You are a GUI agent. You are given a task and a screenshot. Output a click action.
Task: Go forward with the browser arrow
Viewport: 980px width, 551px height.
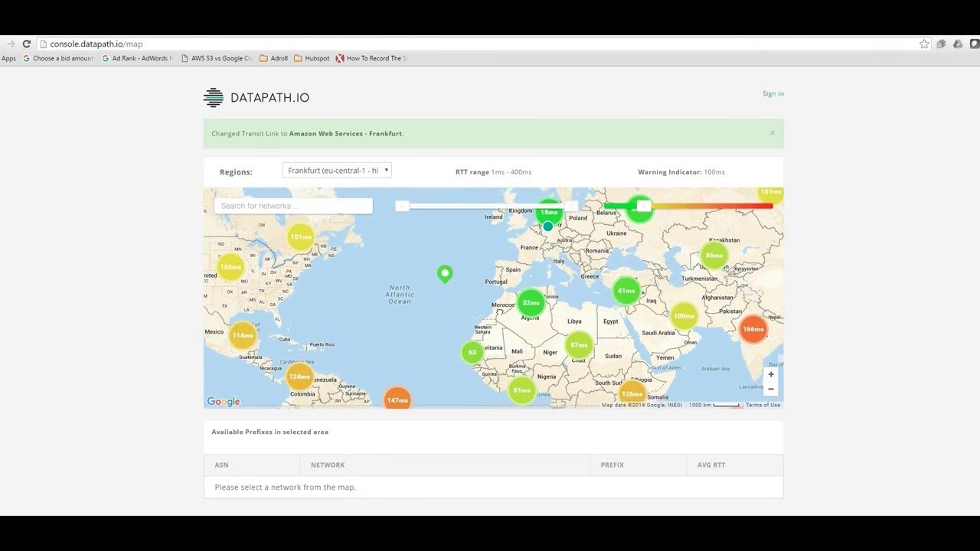pos(10,44)
